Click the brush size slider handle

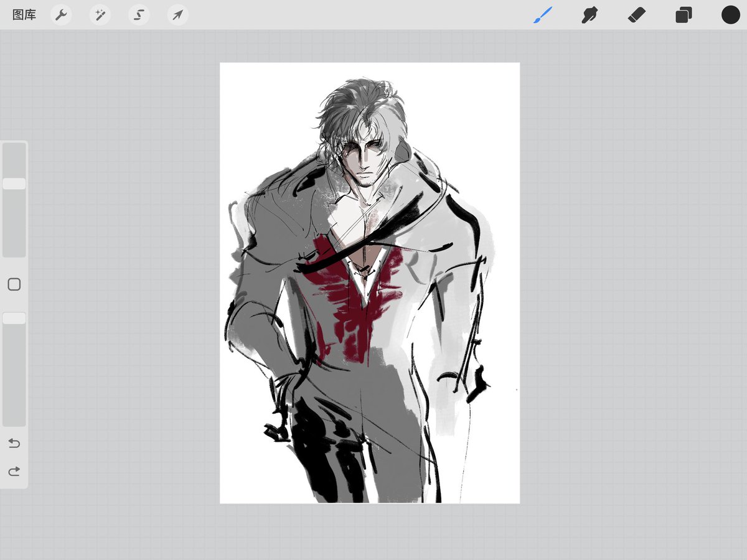click(14, 184)
